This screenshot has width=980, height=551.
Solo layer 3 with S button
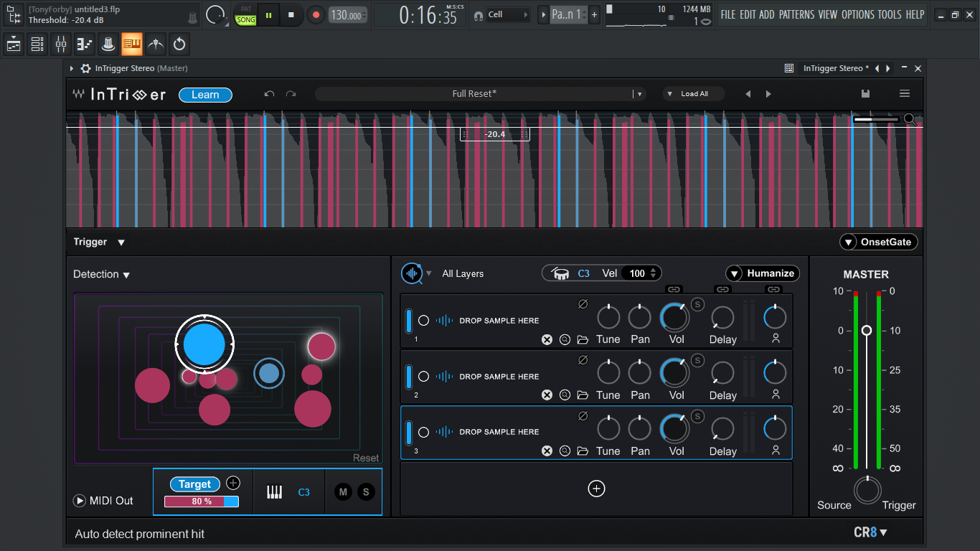point(697,416)
